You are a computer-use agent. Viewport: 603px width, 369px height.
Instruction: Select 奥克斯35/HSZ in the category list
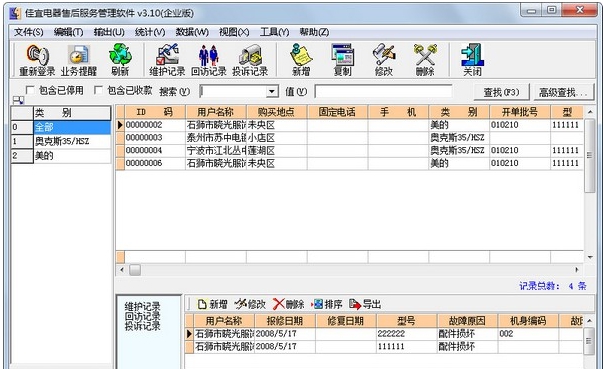click(72, 141)
